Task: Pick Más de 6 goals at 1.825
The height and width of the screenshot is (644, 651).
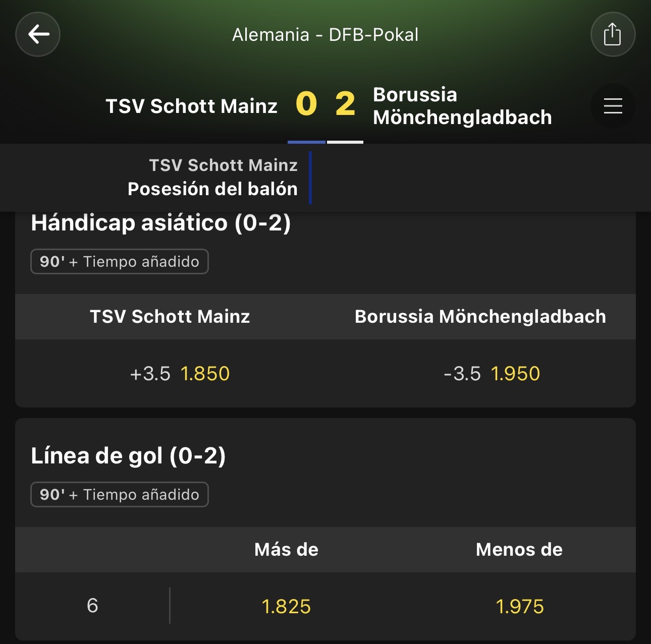Action: click(286, 606)
